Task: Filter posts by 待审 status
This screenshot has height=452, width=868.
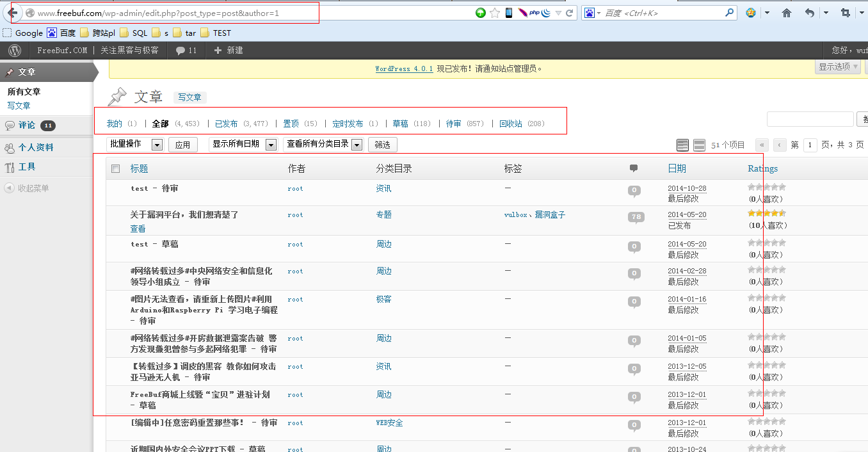Action: pyautogui.click(x=454, y=124)
